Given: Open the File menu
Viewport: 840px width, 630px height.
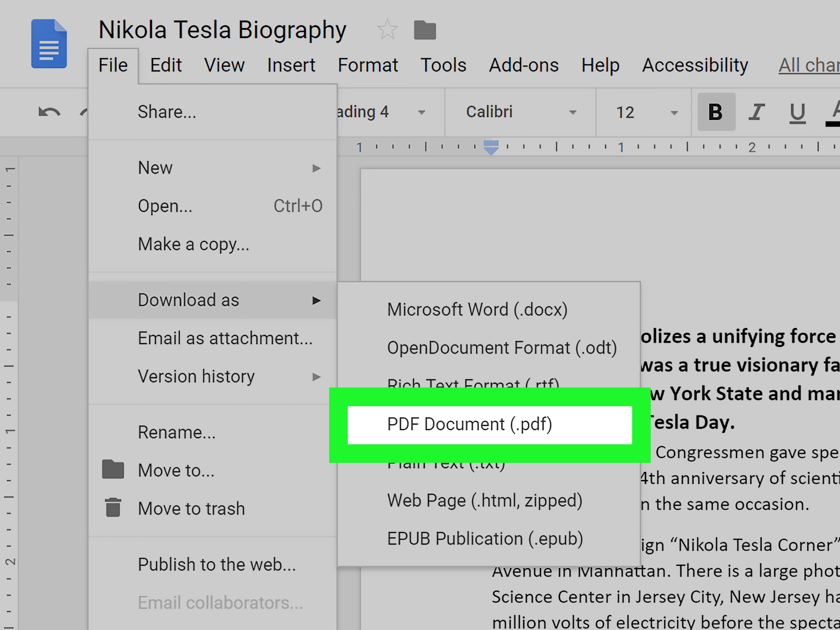Looking at the screenshot, I should tap(114, 64).
